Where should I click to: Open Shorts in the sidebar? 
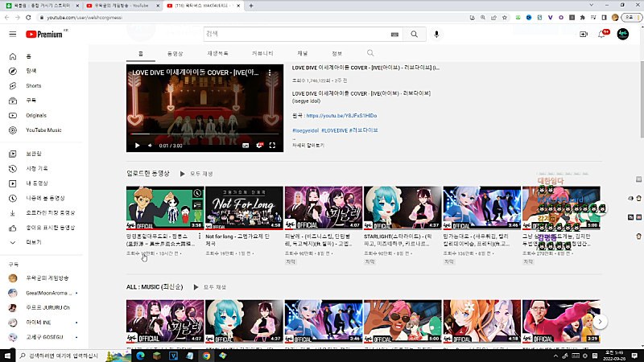click(41, 86)
